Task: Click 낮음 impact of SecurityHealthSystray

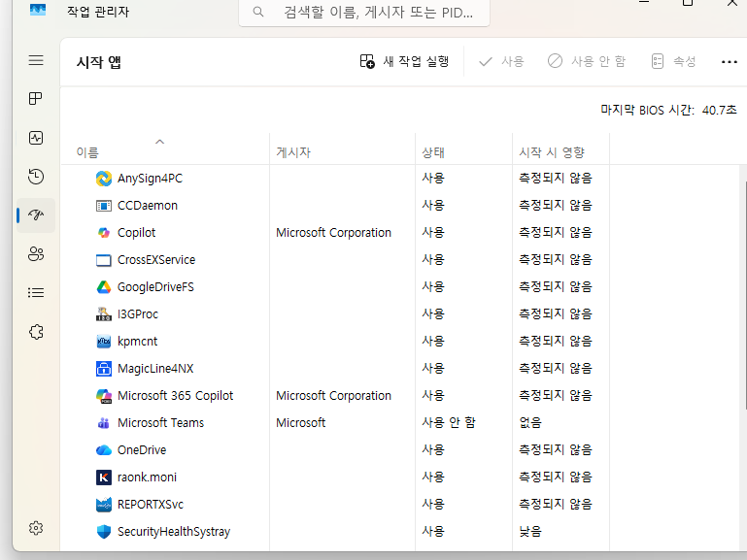Action: 530,531
